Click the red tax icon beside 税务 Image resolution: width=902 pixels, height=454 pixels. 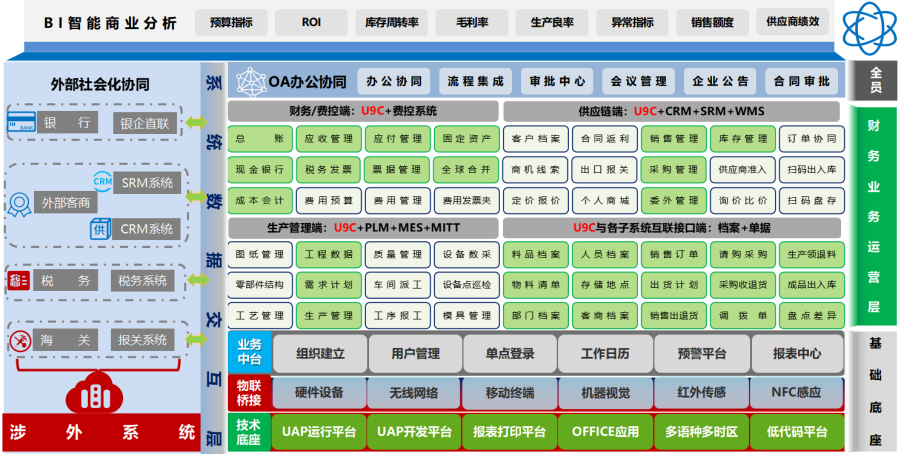click(x=19, y=280)
